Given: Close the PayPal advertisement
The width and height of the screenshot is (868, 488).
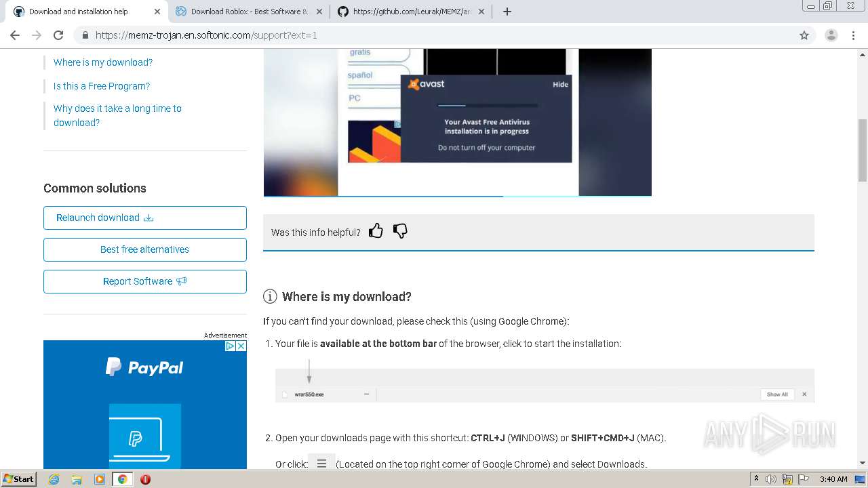Looking at the screenshot, I should [x=241, y=346].
